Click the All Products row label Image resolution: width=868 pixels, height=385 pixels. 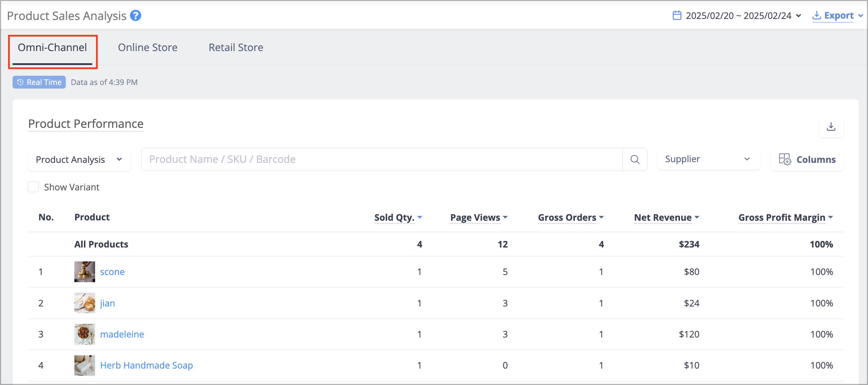coord(101,244)
